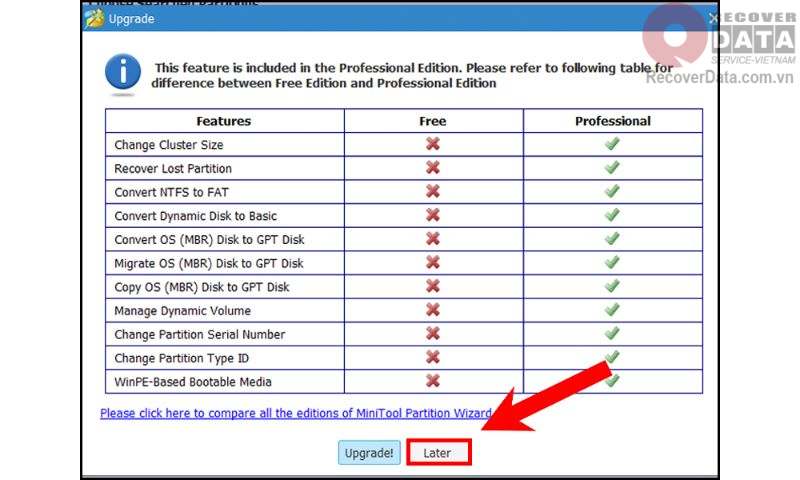Click red cross for WinPE-Based Bootable Media
Image resolution: width=800 pixels, height=480 pixels.
click(433, 381)
